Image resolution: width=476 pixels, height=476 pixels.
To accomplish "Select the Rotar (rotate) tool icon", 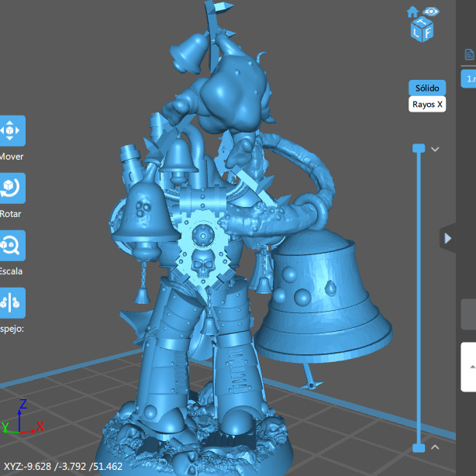I will [11, 188].
